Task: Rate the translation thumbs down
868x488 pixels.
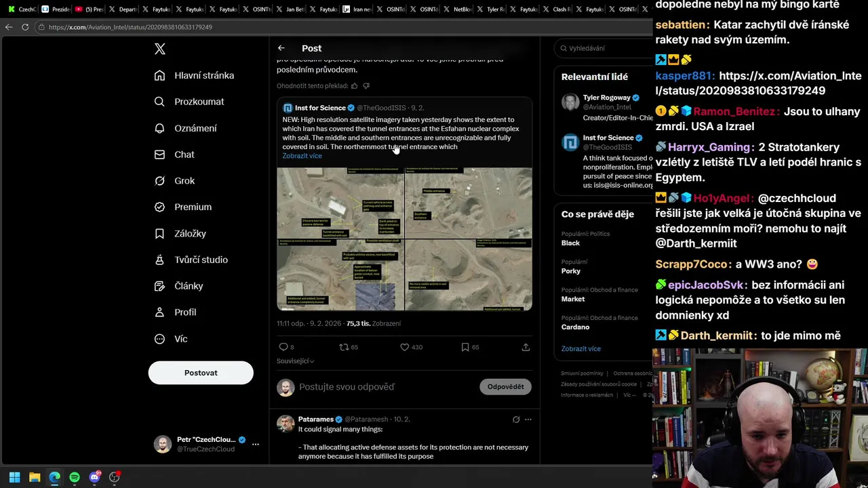Action: pyautogui.click(x=366, y=86)
